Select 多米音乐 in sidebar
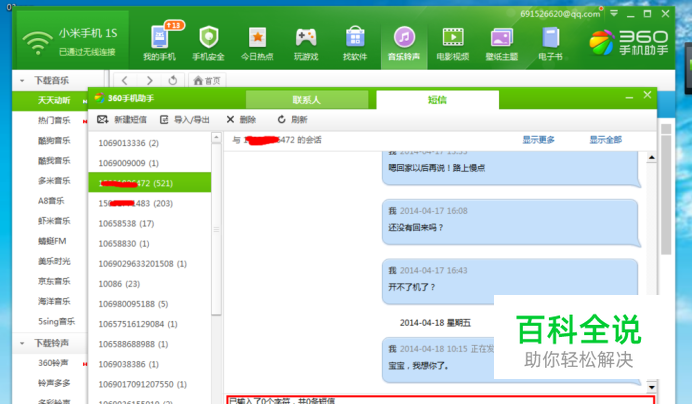 point(54,181)
